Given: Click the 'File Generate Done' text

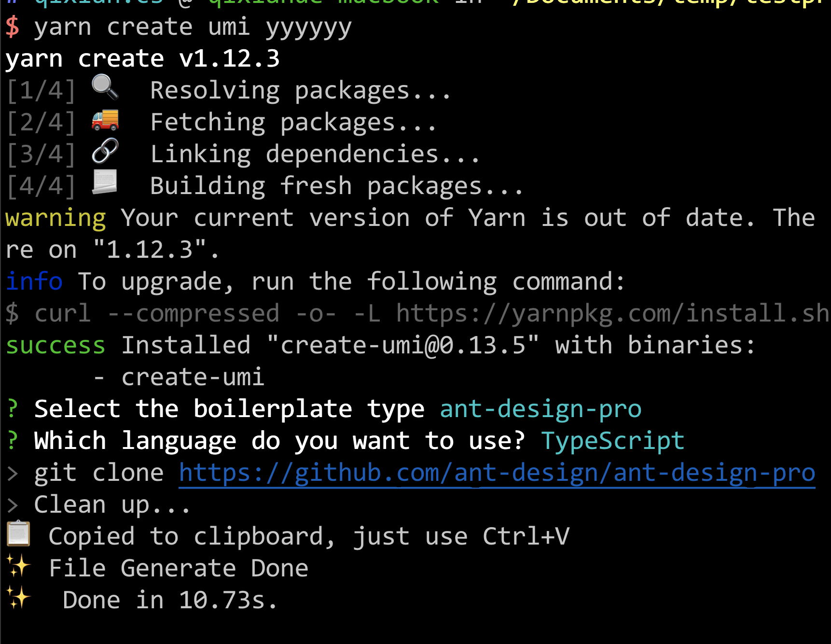Looking at the screenshot, I should [x=179, y=568].
